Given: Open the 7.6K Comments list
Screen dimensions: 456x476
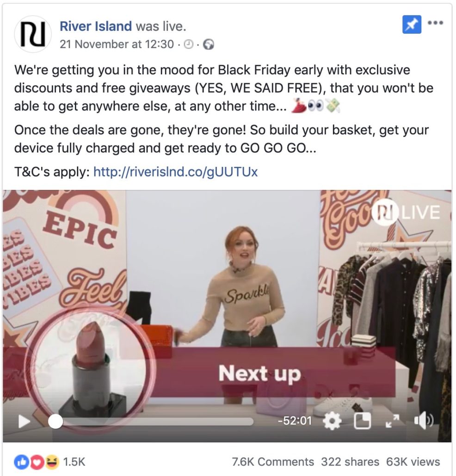Looking at the screenshot, I should click(273, 462).
